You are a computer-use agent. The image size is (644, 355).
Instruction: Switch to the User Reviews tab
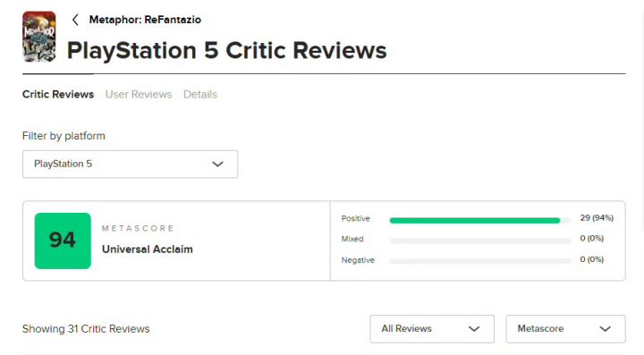(x=139, y=95)
